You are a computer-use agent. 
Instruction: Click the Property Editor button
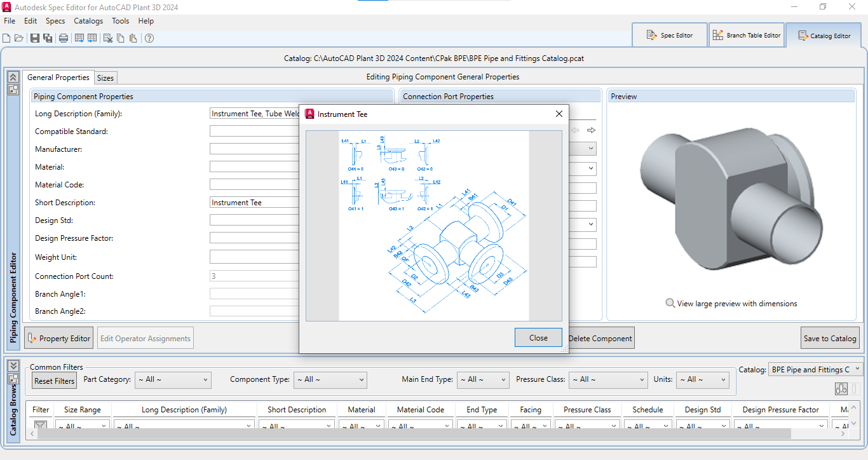[59, 338]
